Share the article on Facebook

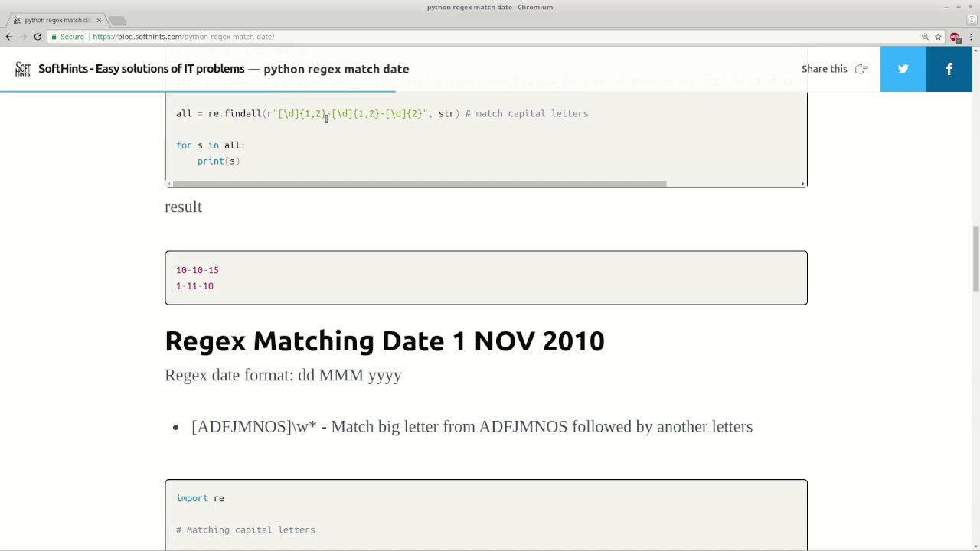(x=949, y=69)
